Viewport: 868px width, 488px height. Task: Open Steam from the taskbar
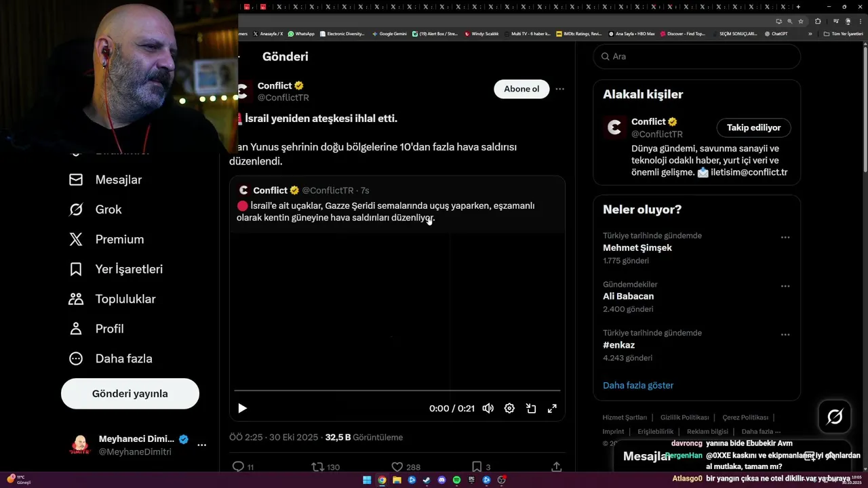click(x=427, y=480)
